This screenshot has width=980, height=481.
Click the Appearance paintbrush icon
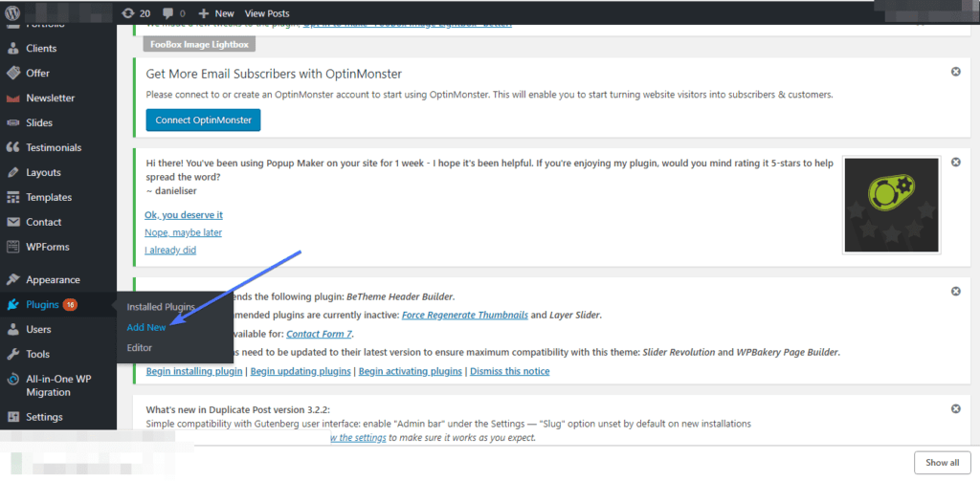click(13, 280)
